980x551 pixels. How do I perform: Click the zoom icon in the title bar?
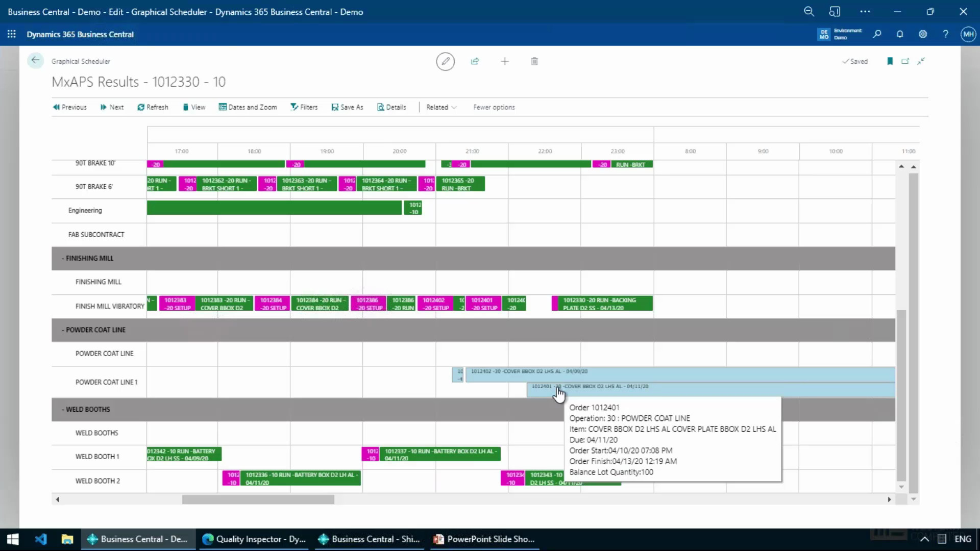(808, 11)
